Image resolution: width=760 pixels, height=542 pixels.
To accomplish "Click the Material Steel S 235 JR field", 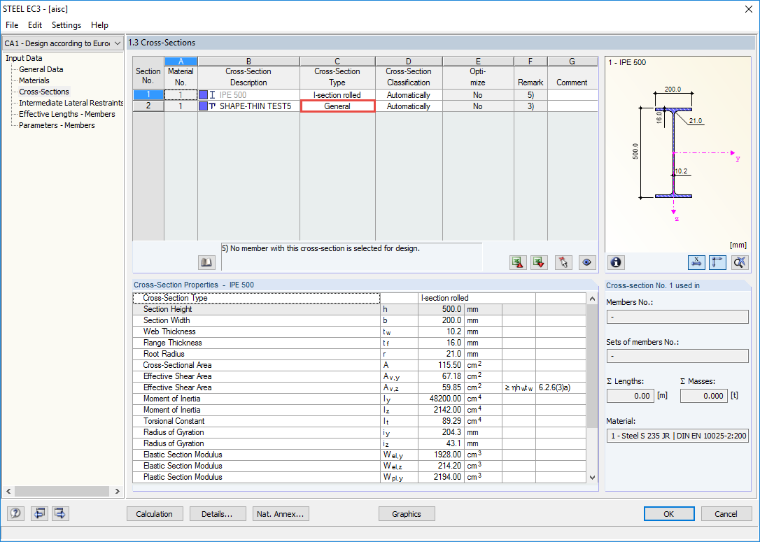I will pyautogui.click(x=677, y=436).
